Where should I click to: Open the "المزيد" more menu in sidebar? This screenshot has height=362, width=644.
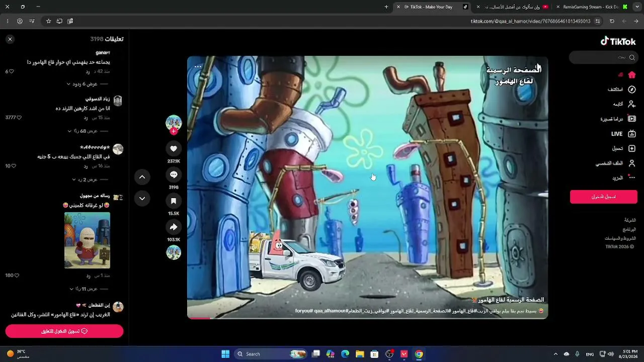tap(617, 178)
